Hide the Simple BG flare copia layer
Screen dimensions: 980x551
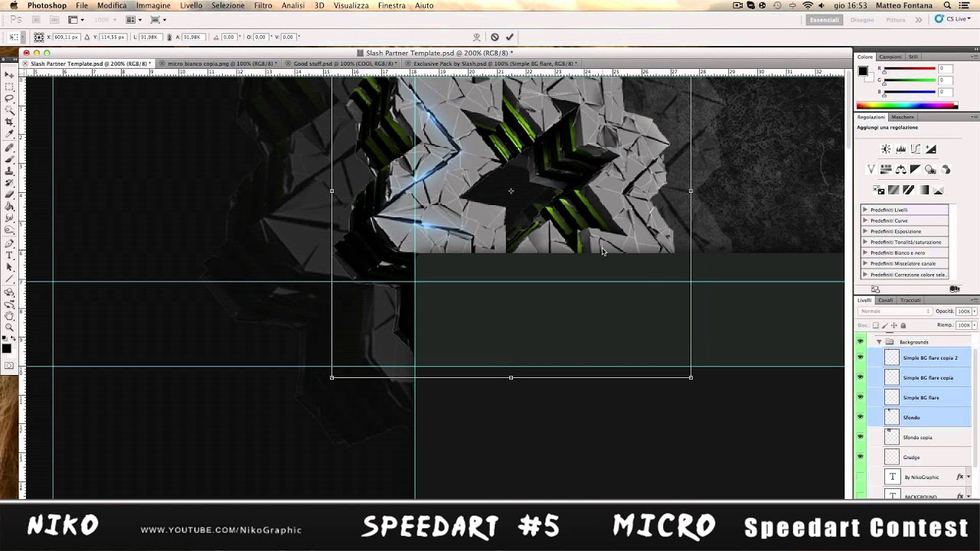[861, 377]
